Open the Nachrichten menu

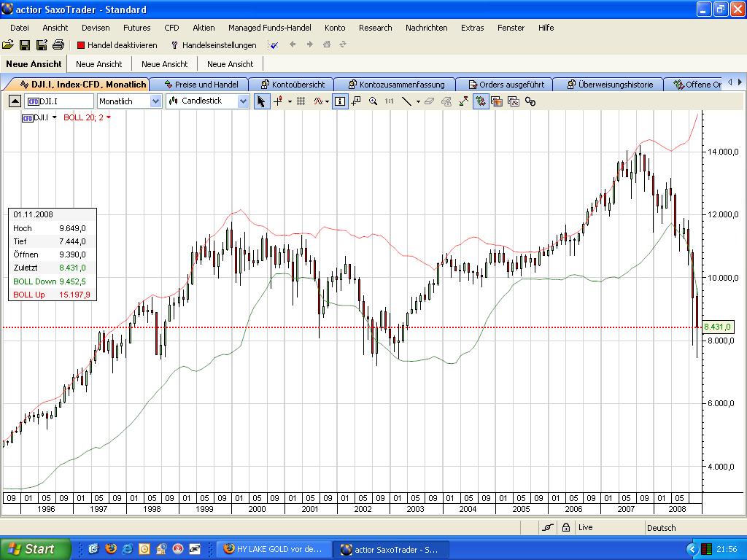click(426, 28)
